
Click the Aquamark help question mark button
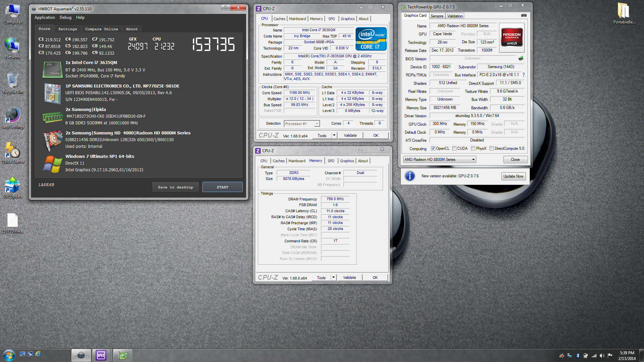coord(225,7)
